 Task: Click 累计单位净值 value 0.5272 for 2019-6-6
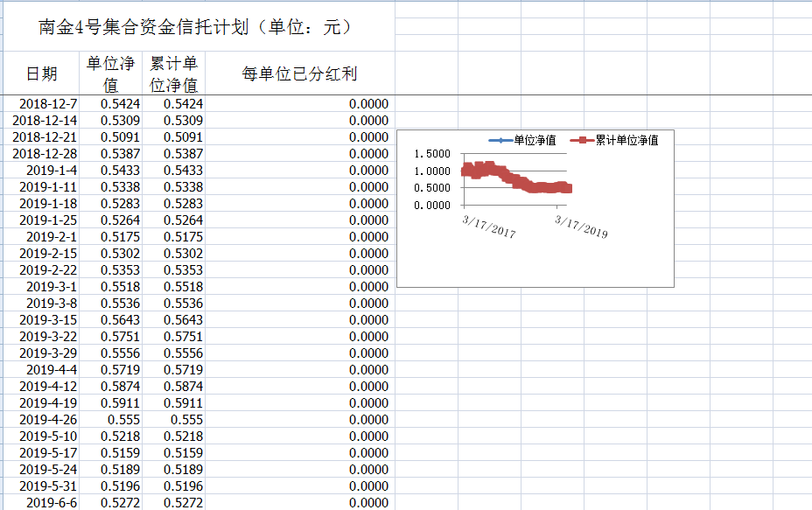pos(173,502)
